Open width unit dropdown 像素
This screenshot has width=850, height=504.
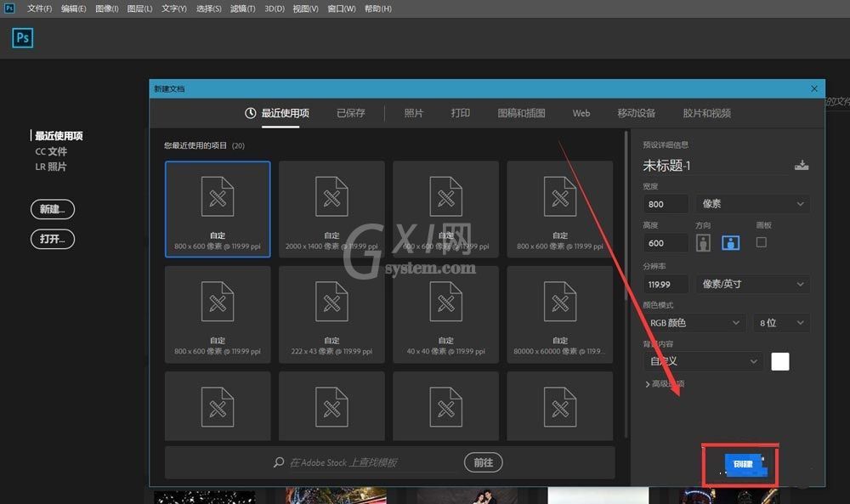pos(753,204)
